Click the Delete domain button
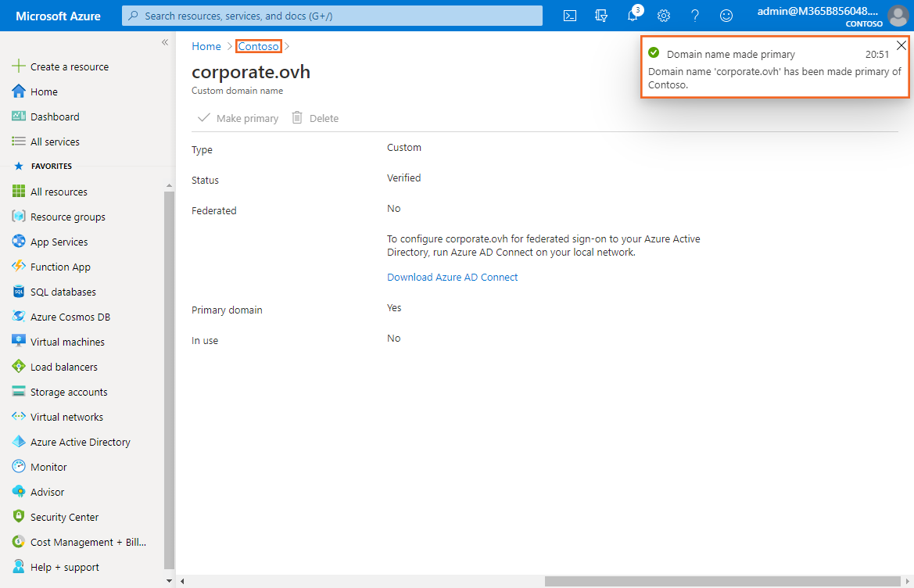Viewport: 914px width, 588px height. pos(316,118)
